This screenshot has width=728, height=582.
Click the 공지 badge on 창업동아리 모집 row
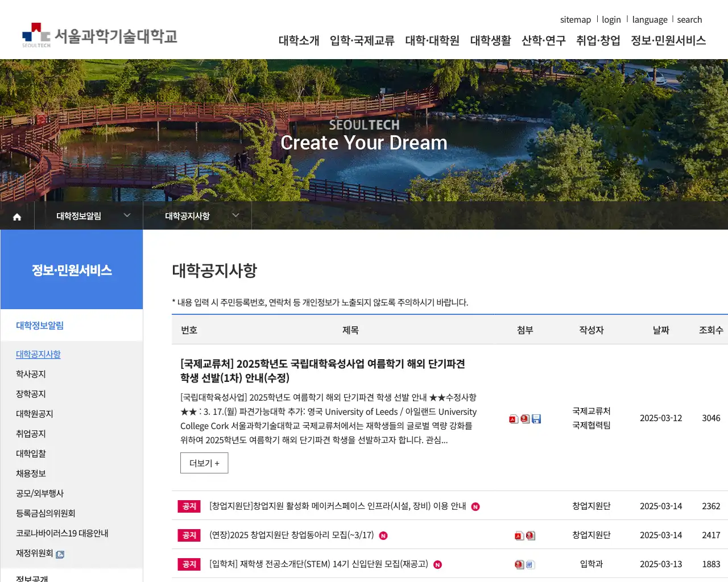tap(189, 535)
